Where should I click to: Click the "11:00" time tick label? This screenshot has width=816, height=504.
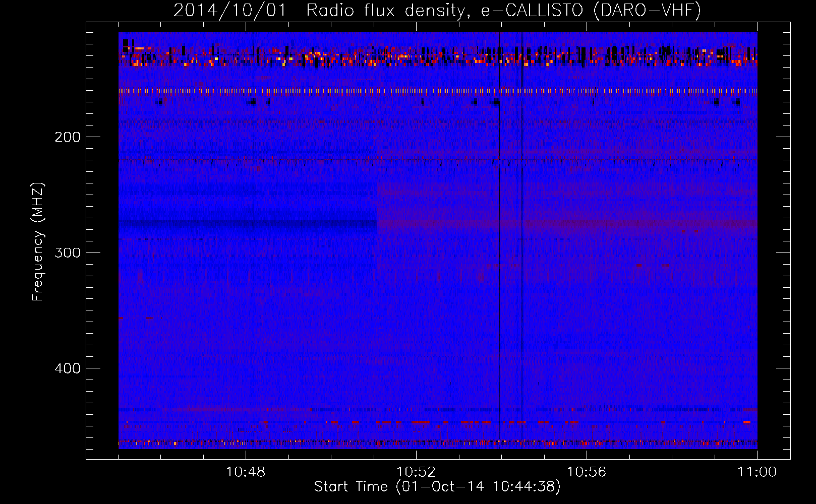point(757,472)
